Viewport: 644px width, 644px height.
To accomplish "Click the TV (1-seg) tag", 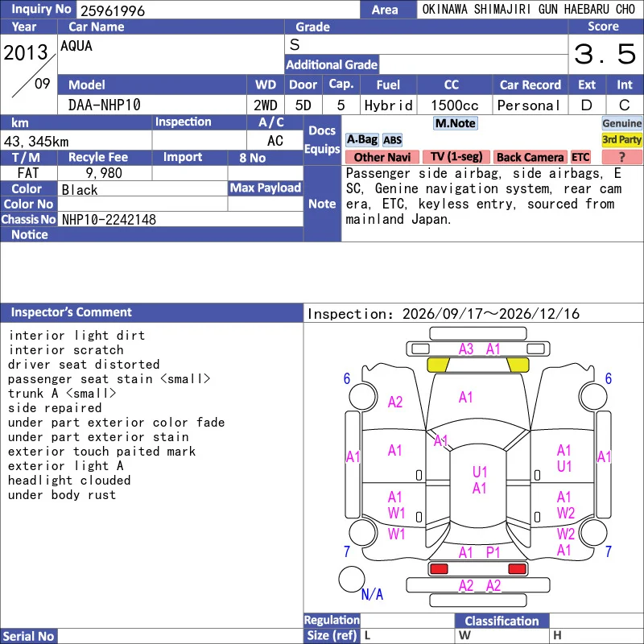I will pyautogui.click(x=456, y=157).
